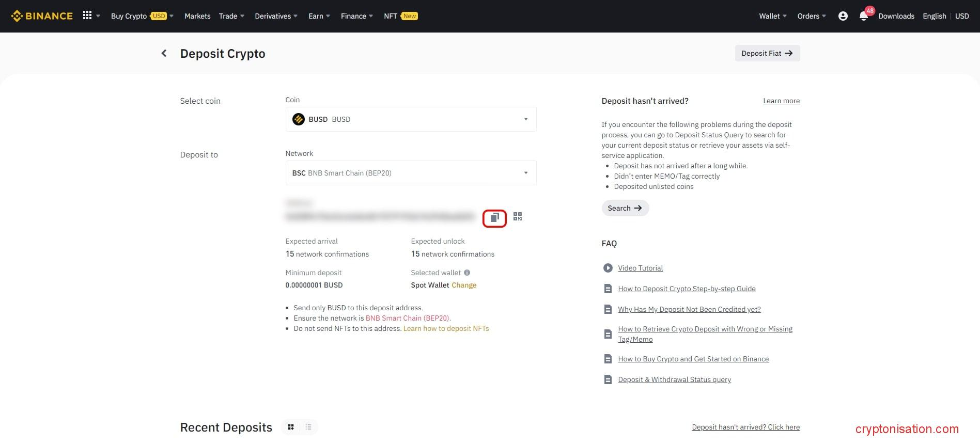Click the blurred deposit address text
The image size is (980, 445).
(380, 217)
